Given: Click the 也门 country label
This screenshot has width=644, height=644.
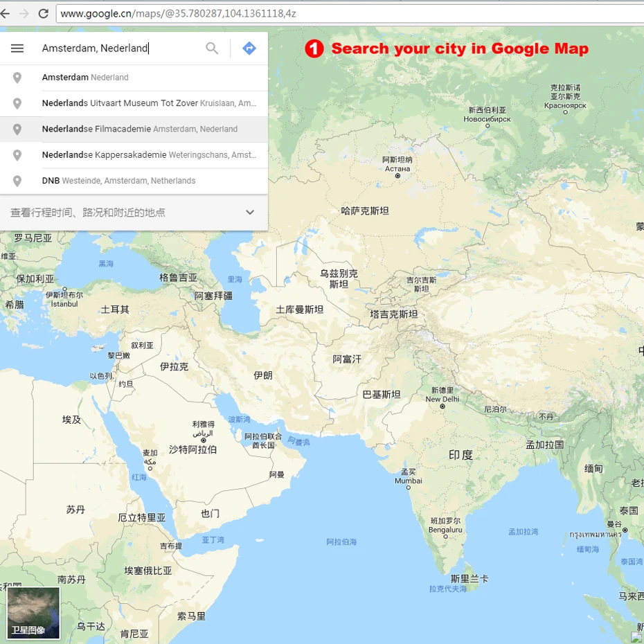Looking at the screenshot, I should (x=211, y=513).
